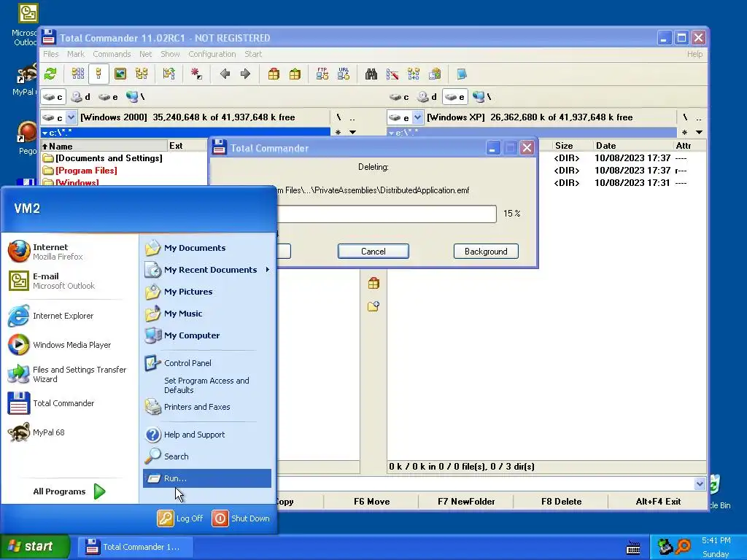Open left panel network neighborhood button
The width and height of the screenshot is (747, 560).
[135, 97]
